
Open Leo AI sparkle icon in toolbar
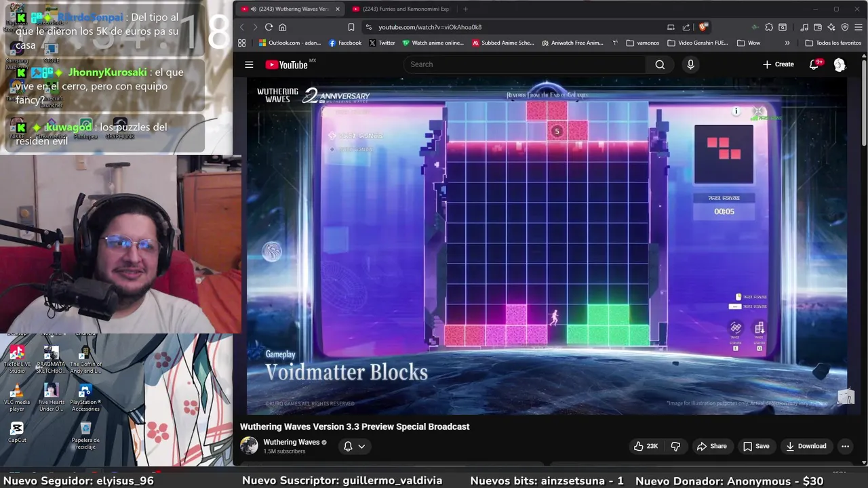pyautogui.click(x=831, y=27)
